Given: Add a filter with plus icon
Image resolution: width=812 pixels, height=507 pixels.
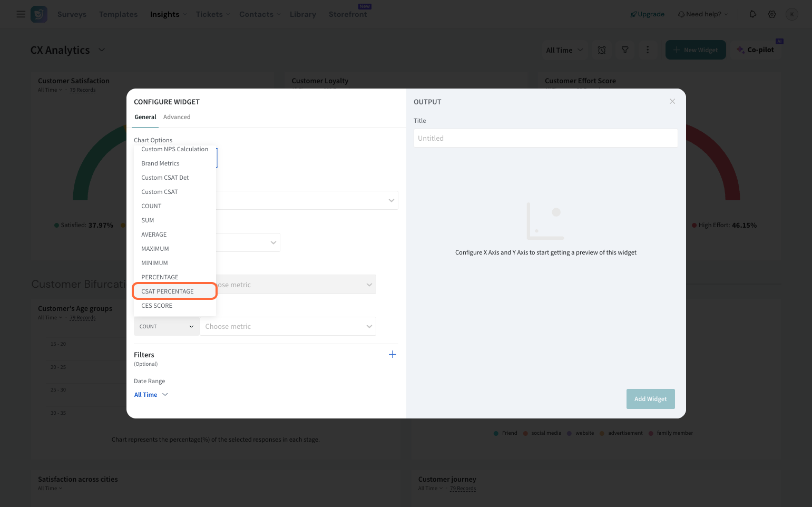Looking at the screenshot, I should [392, 355].
